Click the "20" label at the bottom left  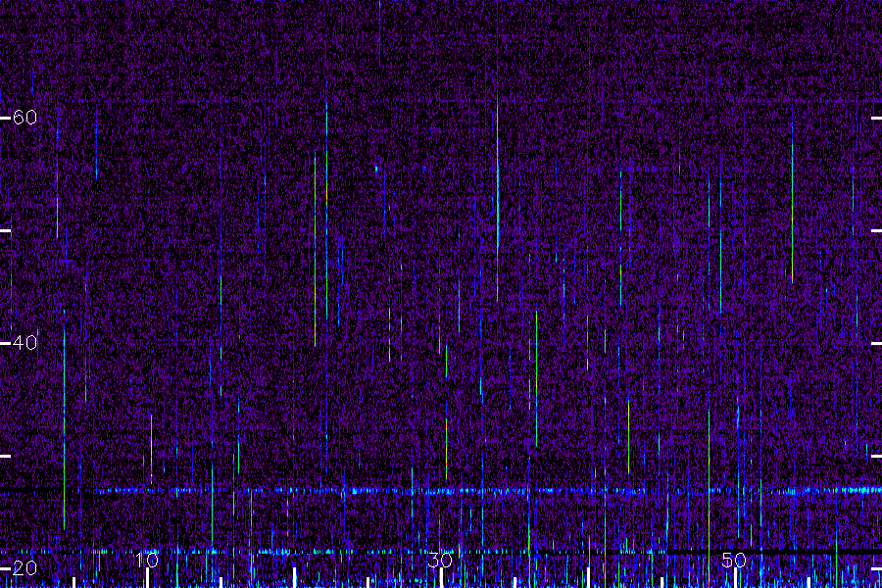24,567
